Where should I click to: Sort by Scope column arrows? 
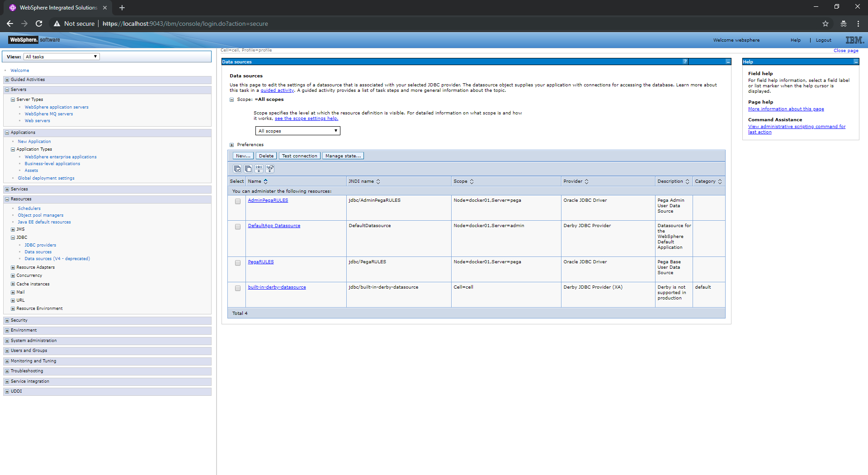coord(472,181)
